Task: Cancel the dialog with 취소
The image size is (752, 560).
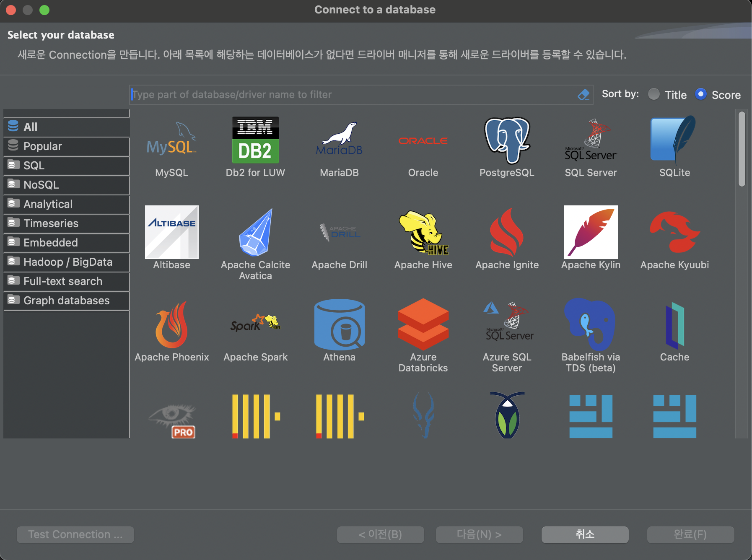Action: [585, 534]
